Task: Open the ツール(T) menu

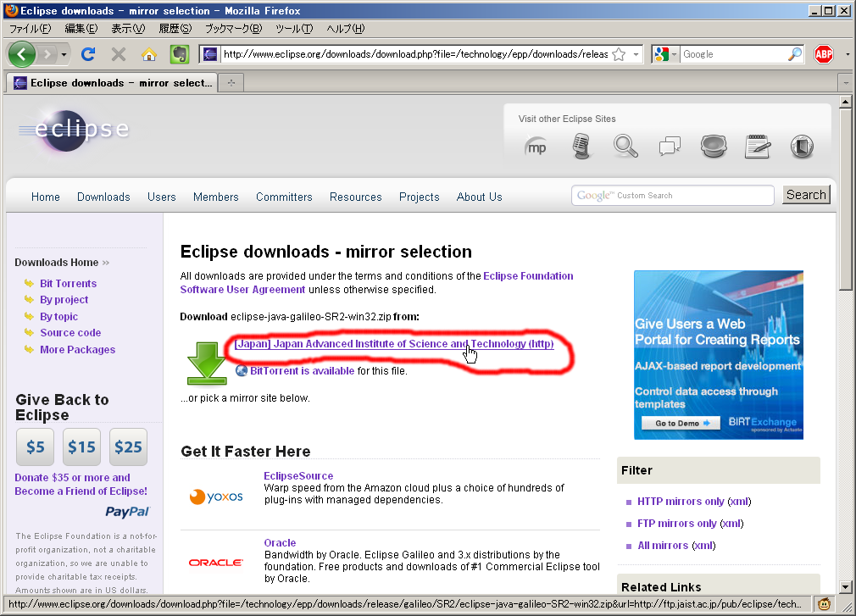Action: click(x=294, y=28)
